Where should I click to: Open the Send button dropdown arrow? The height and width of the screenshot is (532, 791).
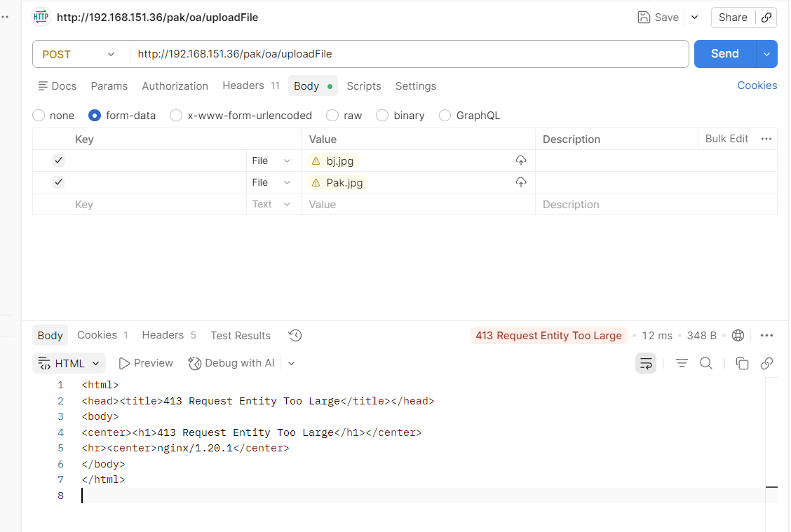point(766,54)
